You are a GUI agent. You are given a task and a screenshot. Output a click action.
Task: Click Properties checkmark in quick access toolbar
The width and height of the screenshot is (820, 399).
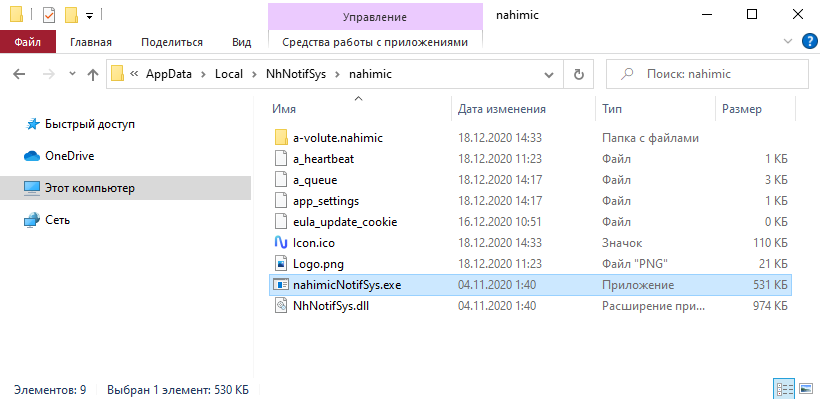tap(49, 16)
